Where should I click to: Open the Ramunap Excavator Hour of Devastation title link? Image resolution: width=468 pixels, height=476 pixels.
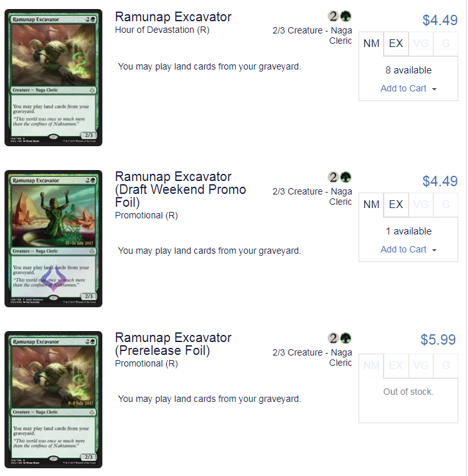(x=173, y=17)
